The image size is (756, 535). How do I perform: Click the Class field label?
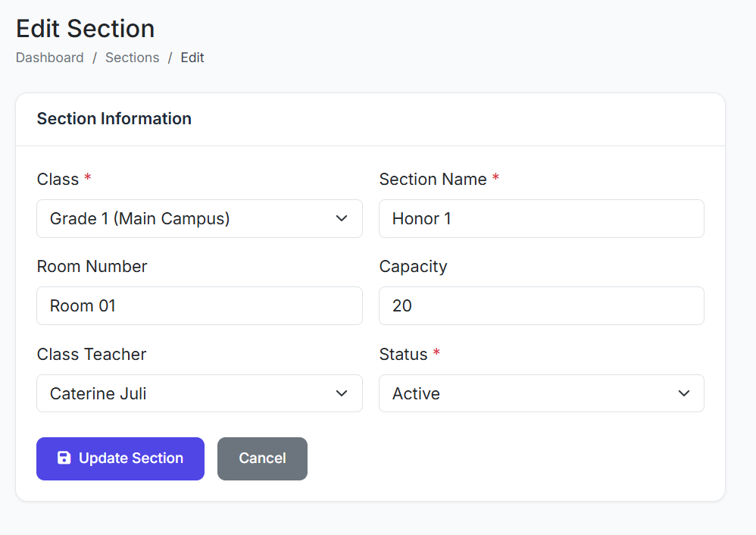tap(58, 180)
